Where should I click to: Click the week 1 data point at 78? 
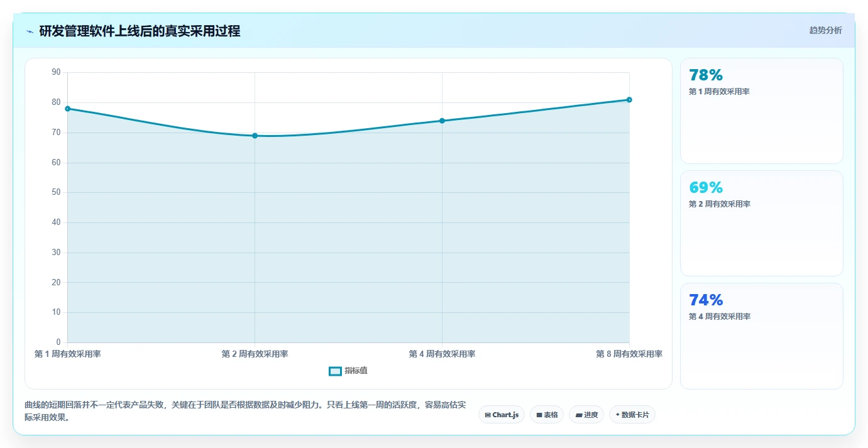click(x=68, y=109)
